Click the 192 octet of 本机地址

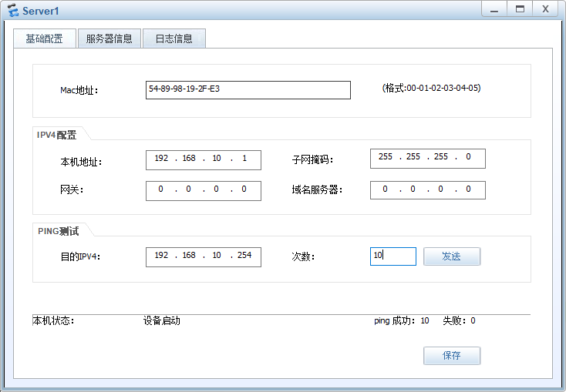(161, 159)
